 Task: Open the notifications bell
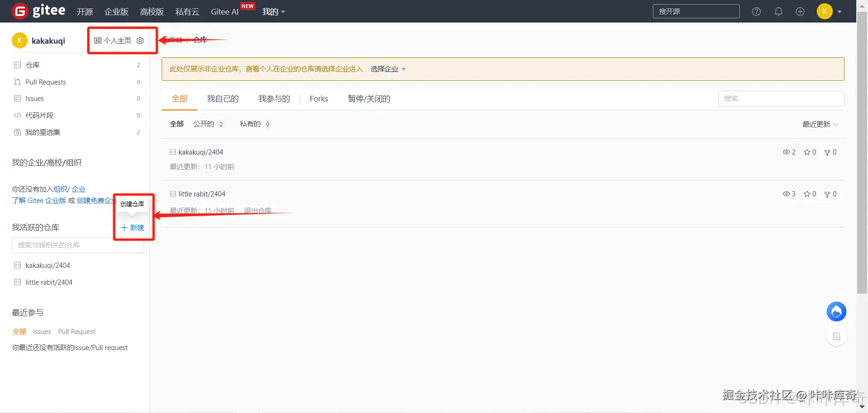[778, 11]
